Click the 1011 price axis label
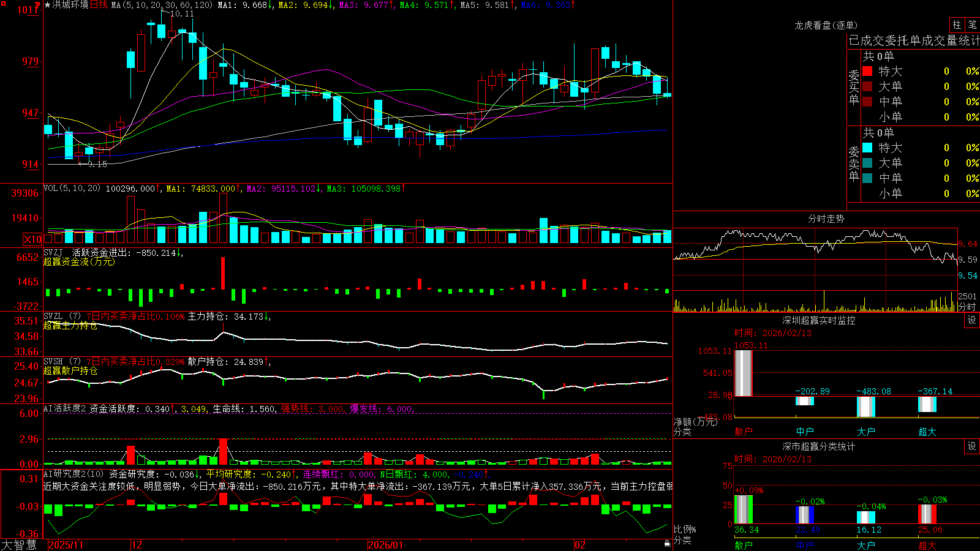 tap(27, 10)
